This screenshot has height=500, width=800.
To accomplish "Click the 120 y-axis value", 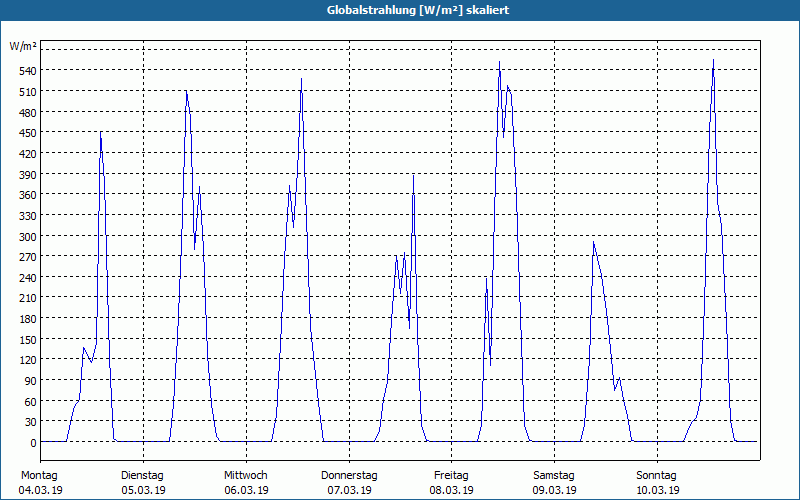I will point(27,361).
